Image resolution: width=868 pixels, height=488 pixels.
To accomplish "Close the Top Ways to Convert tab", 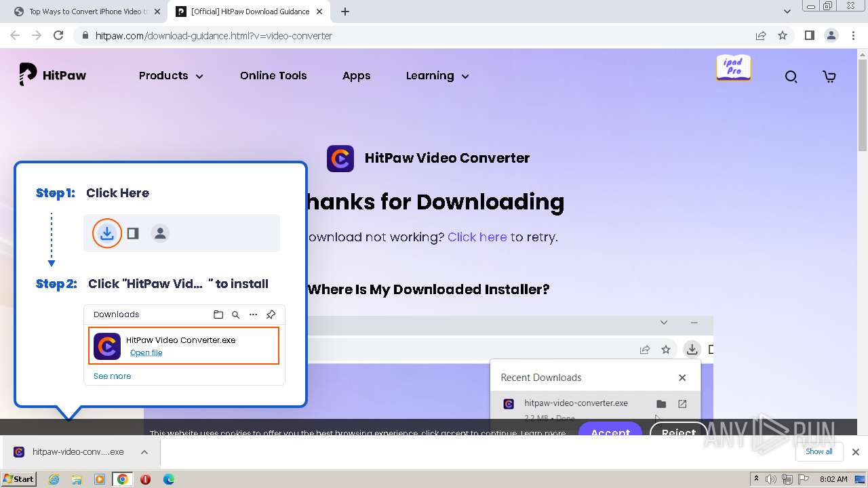I will pos(157,12).
